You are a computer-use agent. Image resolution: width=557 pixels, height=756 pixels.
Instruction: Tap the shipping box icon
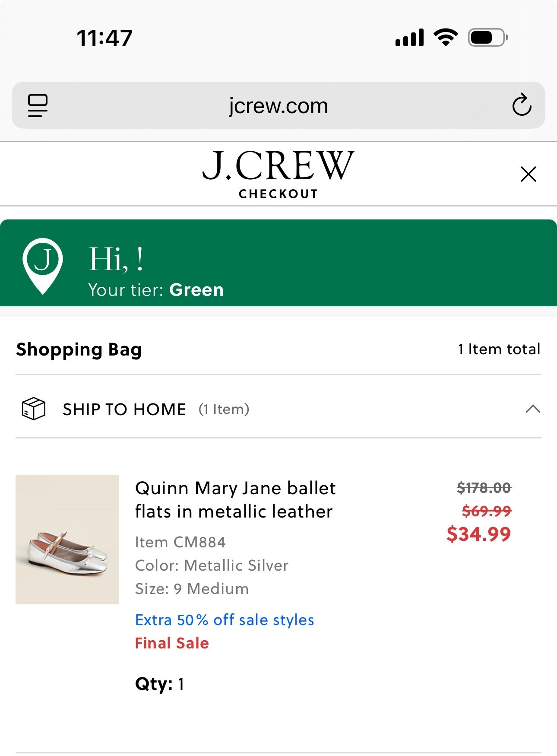click(34, 409)
